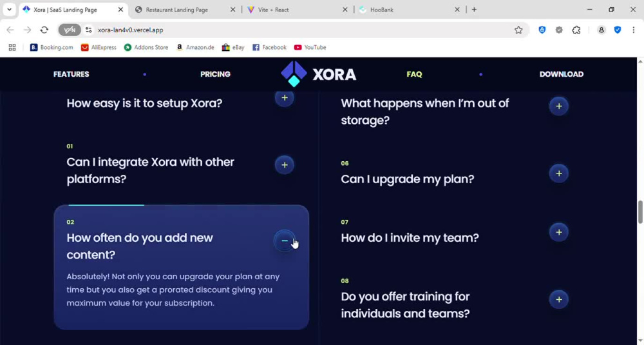Go back to previous page
Image resolution: width=644 pixels, height=345 pixels.
[10, 30]
